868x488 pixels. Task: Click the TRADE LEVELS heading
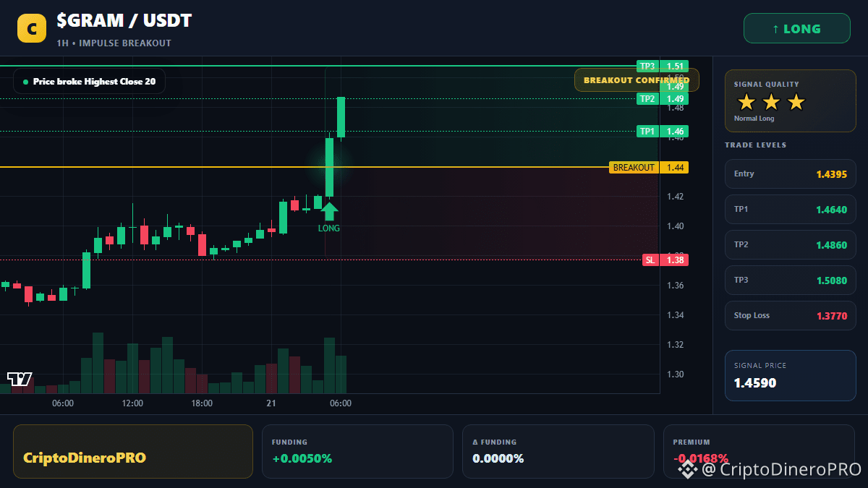(x=755, y=145)
